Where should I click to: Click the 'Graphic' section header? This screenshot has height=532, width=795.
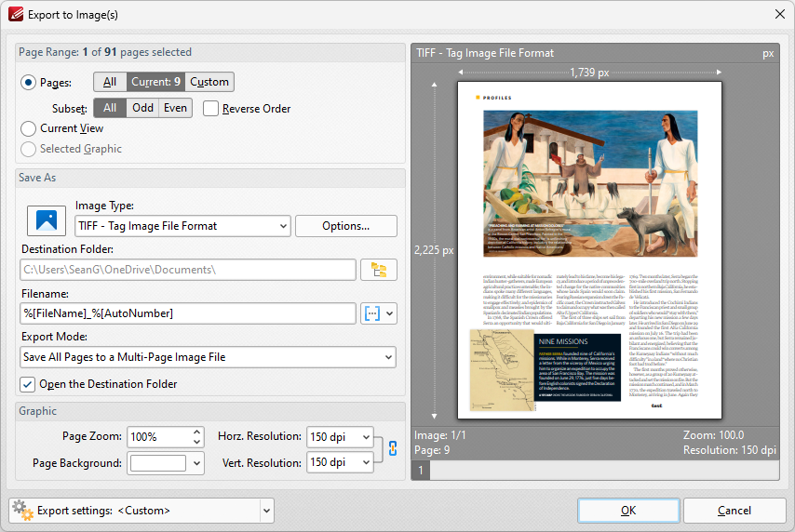(x=37, y=411)
